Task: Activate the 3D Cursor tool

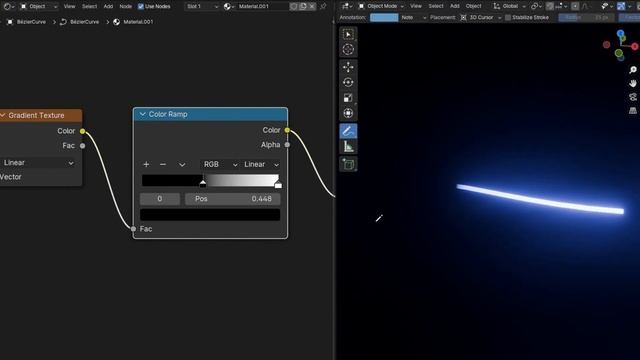Action: coord(348,49)
